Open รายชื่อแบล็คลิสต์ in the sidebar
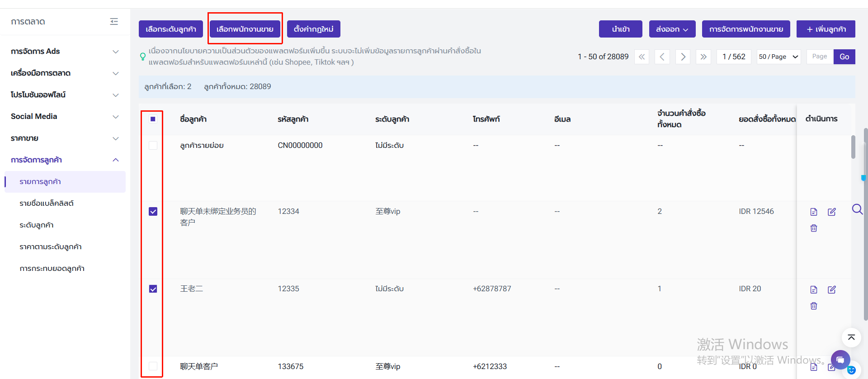Screen dimensions: 868x379 47,204
